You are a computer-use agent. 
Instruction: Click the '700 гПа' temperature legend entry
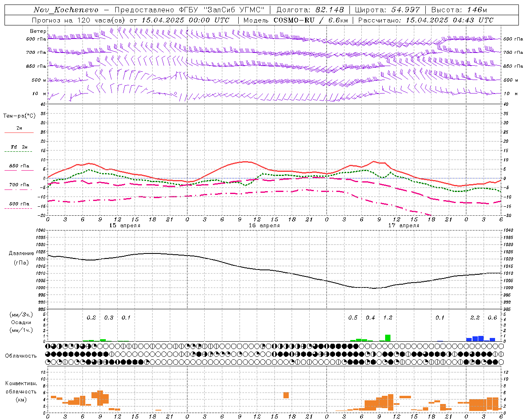19,185
